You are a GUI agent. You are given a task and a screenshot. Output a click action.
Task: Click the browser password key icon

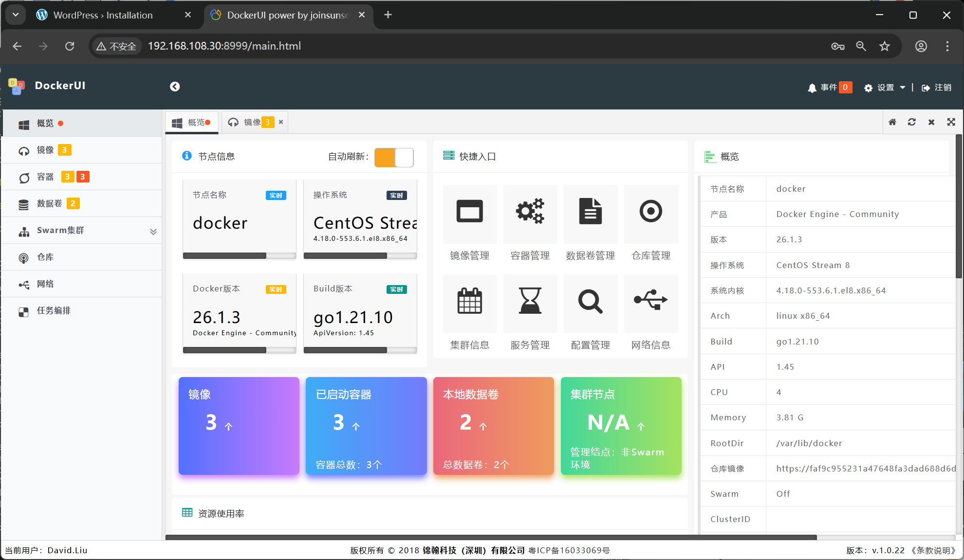tap(837, 46)
